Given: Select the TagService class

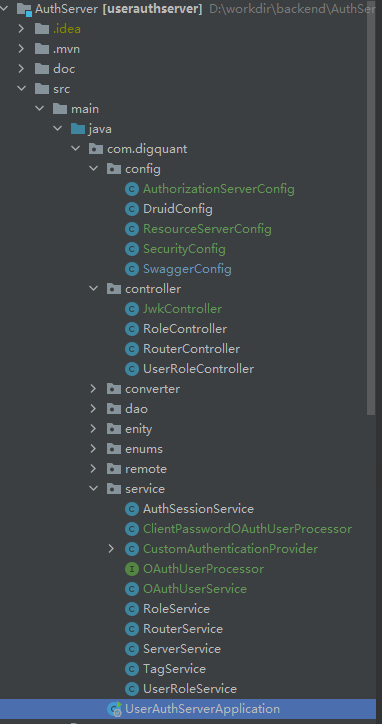Looking at the screenshot, I should tap(174, 669).
